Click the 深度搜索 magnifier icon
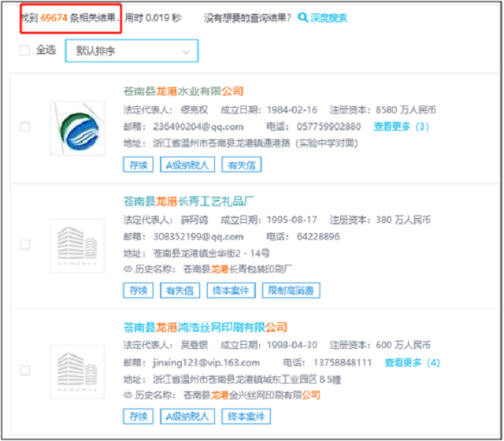This screenshot has width=504, height=441. point(303,18)
